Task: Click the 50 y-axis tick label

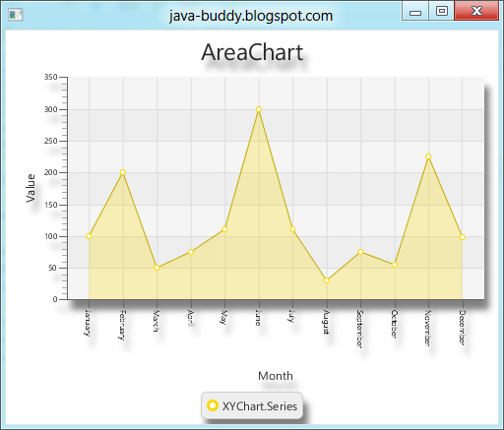Action: point(53,269)
